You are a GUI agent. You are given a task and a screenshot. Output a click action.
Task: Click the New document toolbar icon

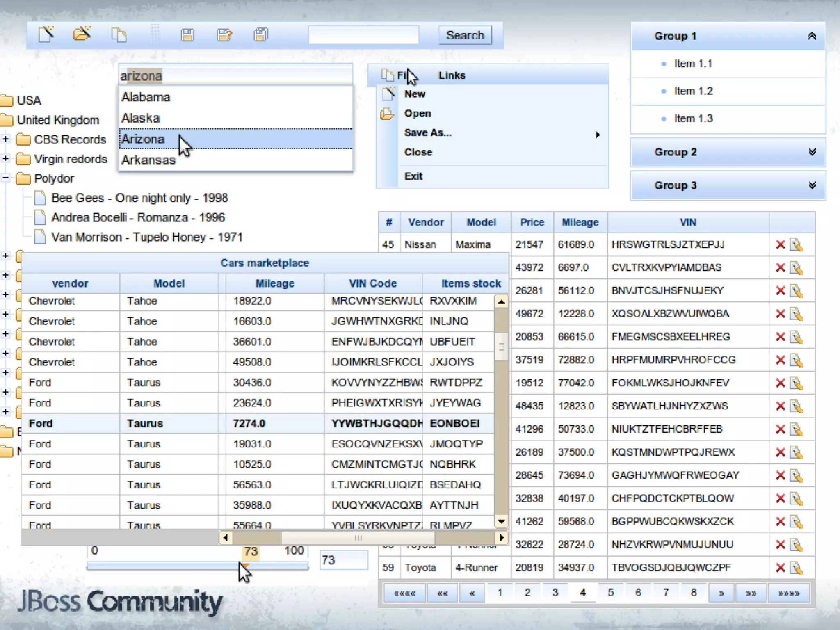tap(46, 34)
